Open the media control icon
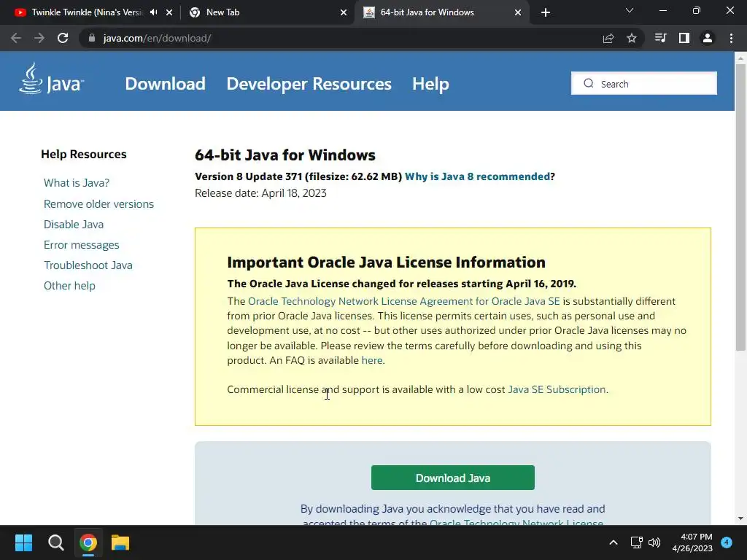The height and width of the screenshot is (560, 747). pos(660,38)
